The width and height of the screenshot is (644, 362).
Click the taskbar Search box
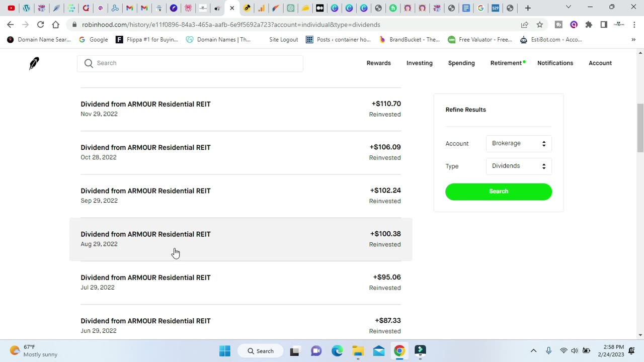260,351
